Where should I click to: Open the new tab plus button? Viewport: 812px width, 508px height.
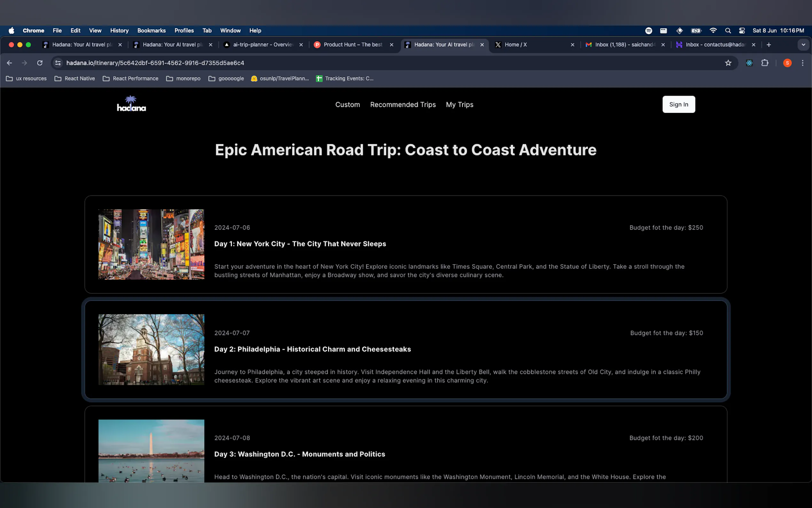click(769, 45)
